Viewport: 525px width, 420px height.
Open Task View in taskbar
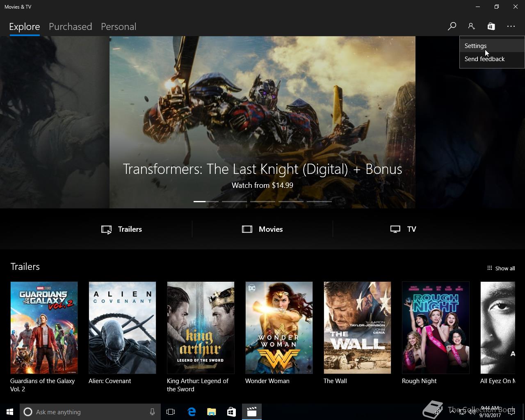tap(171, 412)
